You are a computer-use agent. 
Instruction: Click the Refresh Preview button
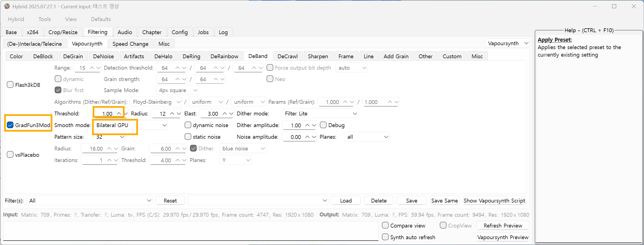tap(503, 226)
